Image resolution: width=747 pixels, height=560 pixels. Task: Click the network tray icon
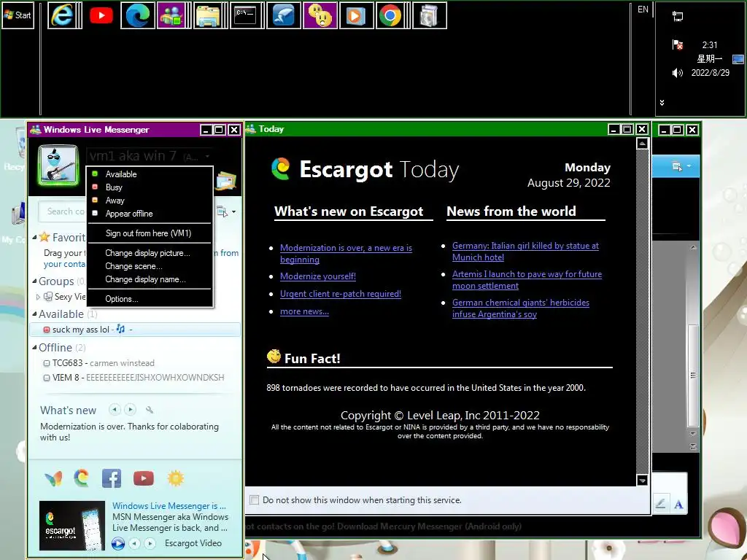677,17
